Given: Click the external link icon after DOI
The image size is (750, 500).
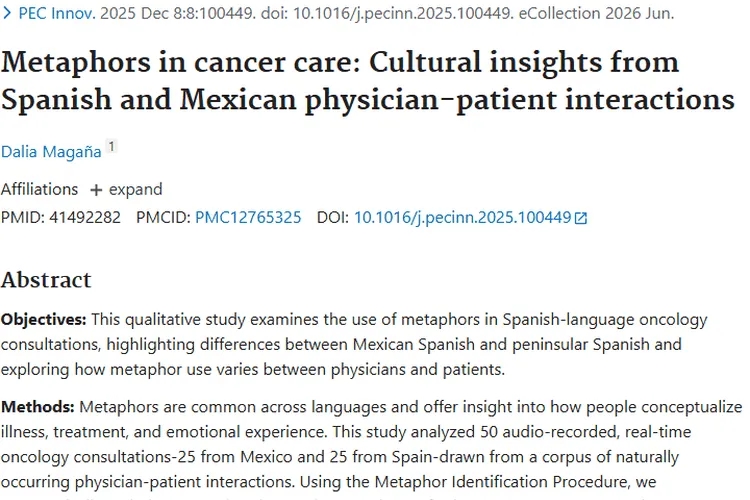Looking at the screenshot, I should 581,218.
